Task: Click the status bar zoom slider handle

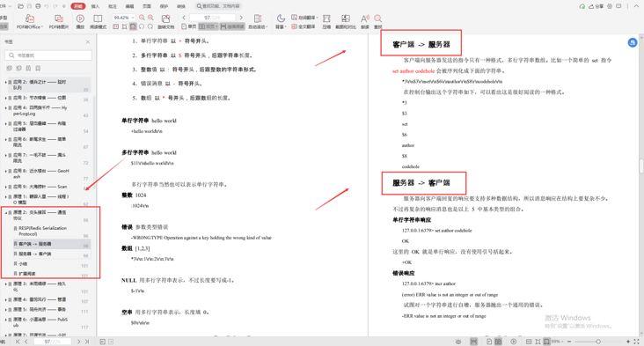Action: (x=598, y=342)
